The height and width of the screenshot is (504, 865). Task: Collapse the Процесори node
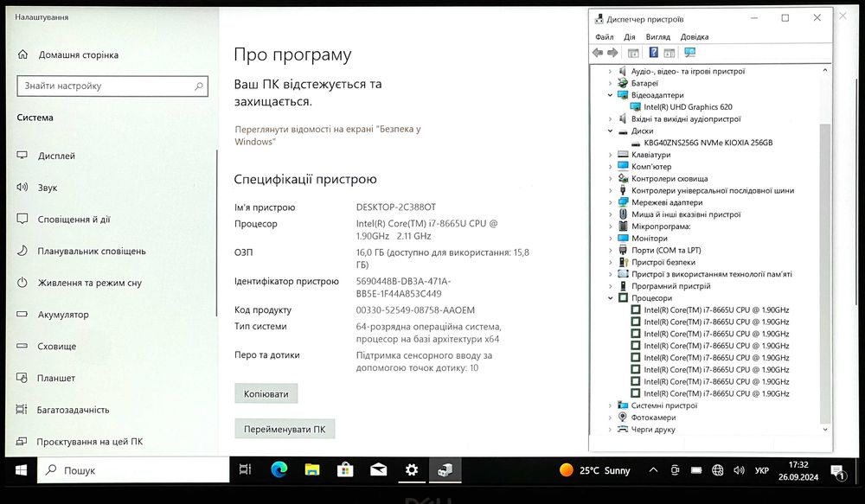click(610, 297)
